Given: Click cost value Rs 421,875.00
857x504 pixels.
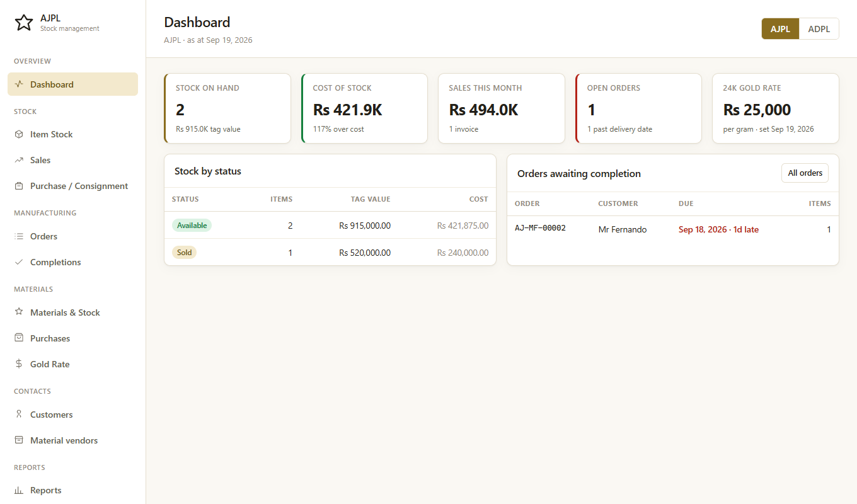Looking at the screenshot, I should click(463, 226).
